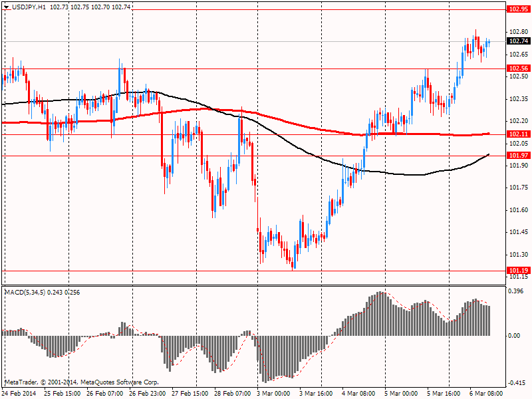The width and height of the screenshot is (532, 399).
Task: Select the 5 Mar 00:00 time axis label
Action: coord(402,393)
